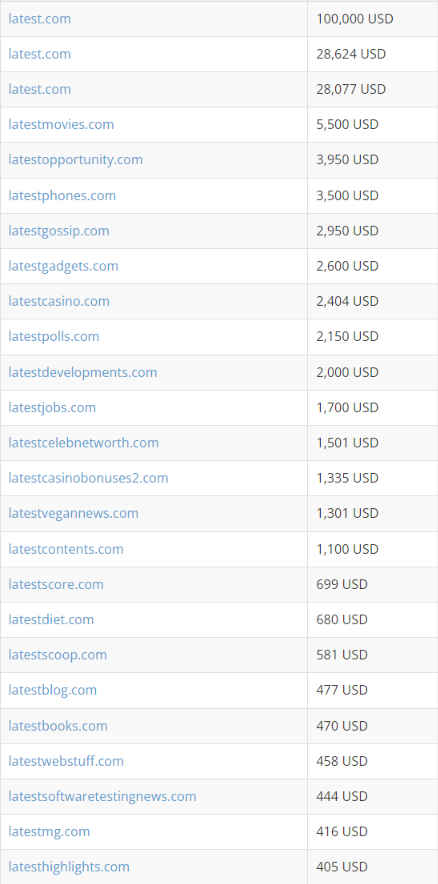Visit the latestgadgets.com entry
This screenshot has height=884, width=438.
(63, 266)
